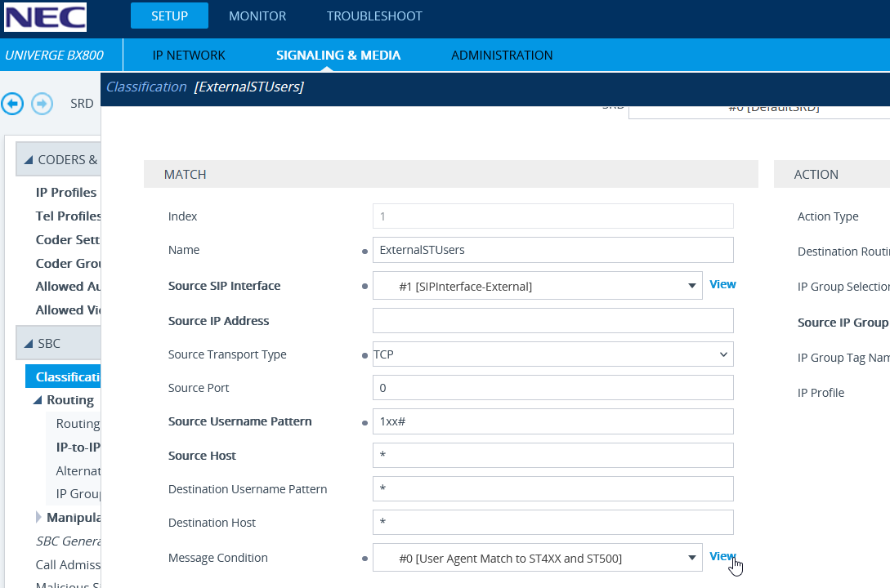Viewport: 890px width, 588px height.
Task: Click View link beside Message Condition
Action: click(722, 556)
